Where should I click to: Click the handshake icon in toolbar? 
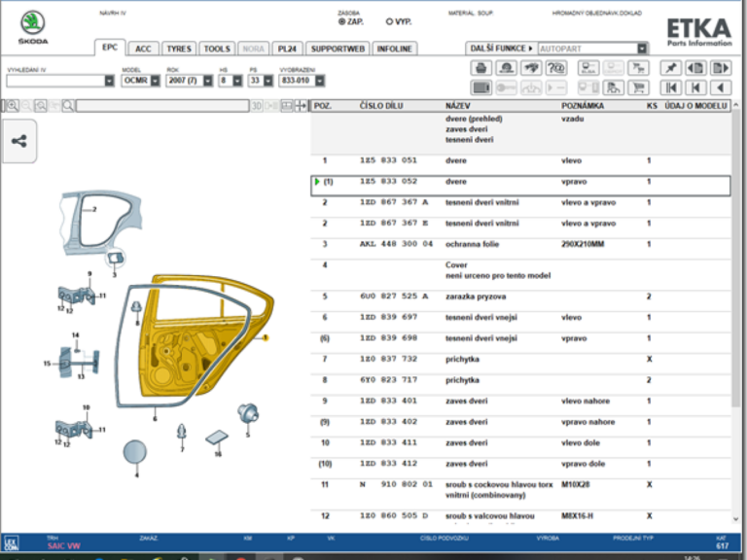pos(531,68)
